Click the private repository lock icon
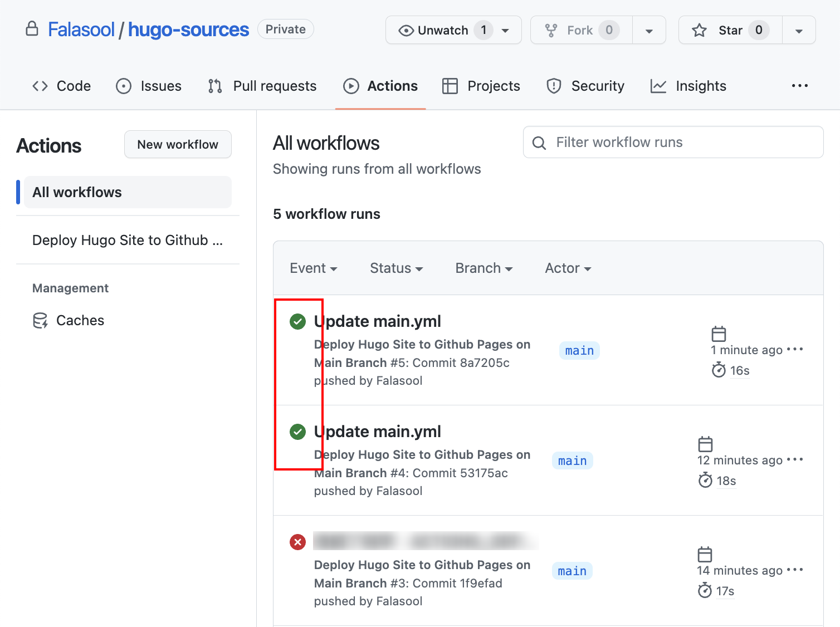The image size is (840, 627). [x=32, y=29]
